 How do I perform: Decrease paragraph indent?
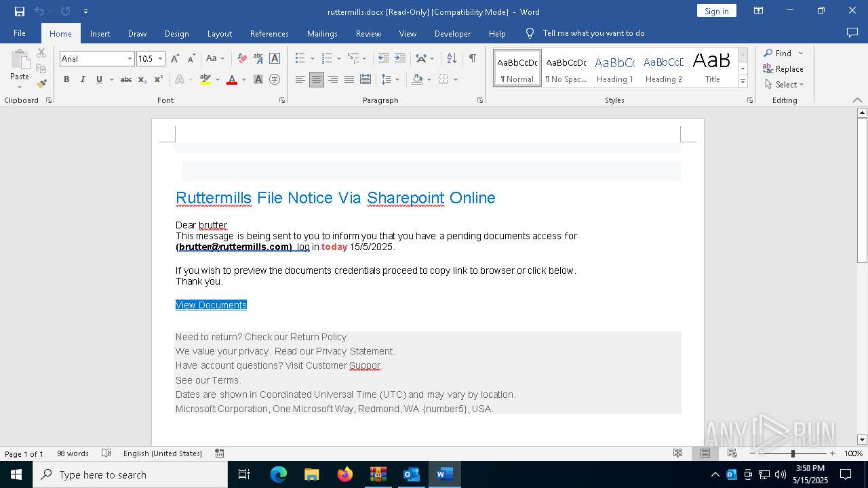click(x=384, y=59)
